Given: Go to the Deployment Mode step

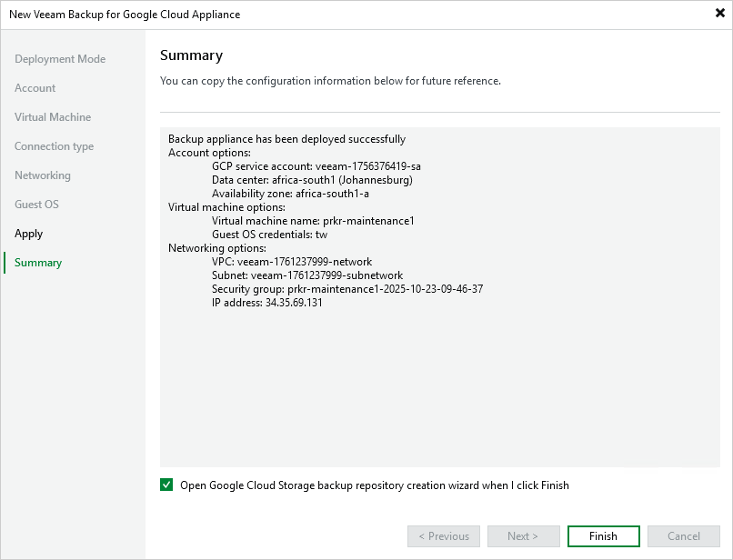Looking at the screenshot, I should (x=60, y=59).
